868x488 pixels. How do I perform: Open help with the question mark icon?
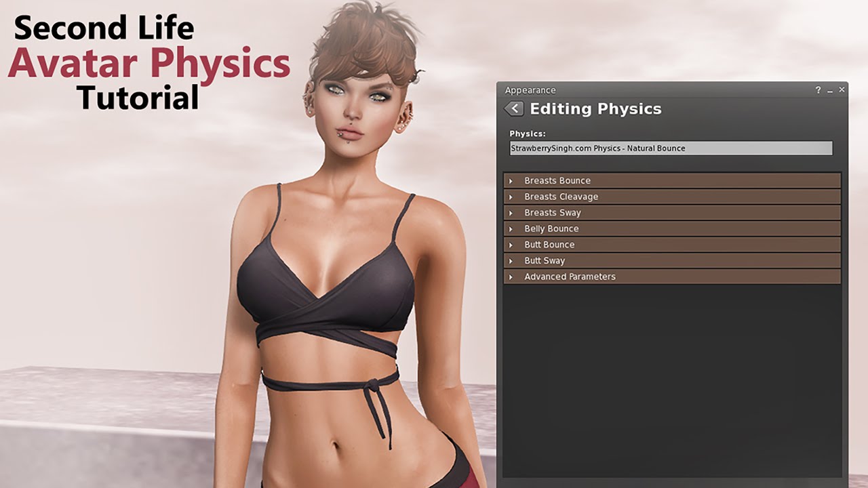(x=818, y=89)
